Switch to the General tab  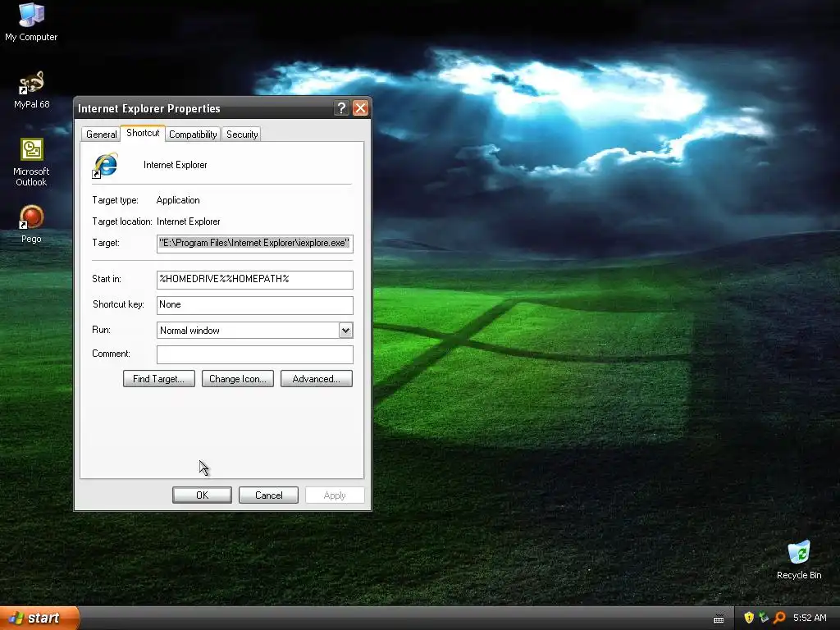(x=101, y=134)
